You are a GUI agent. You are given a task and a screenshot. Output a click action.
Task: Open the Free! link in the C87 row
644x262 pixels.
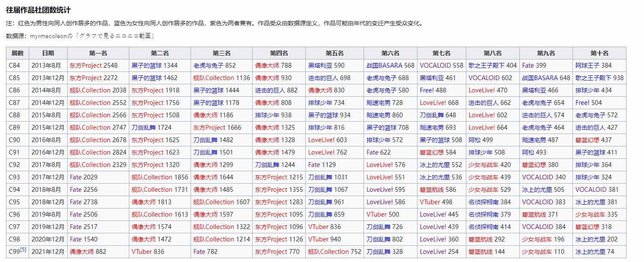pos(583,103)
